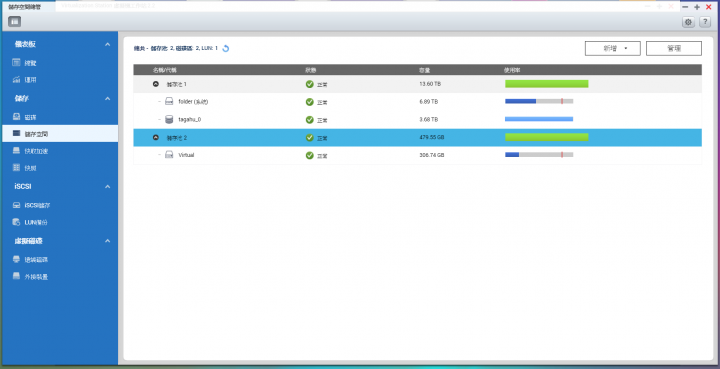This screenshot has width=720, height=369.
Task: Collapse the Storage (儲存) sidebar section
Action: pyautogui.click(x=107, y=99)
